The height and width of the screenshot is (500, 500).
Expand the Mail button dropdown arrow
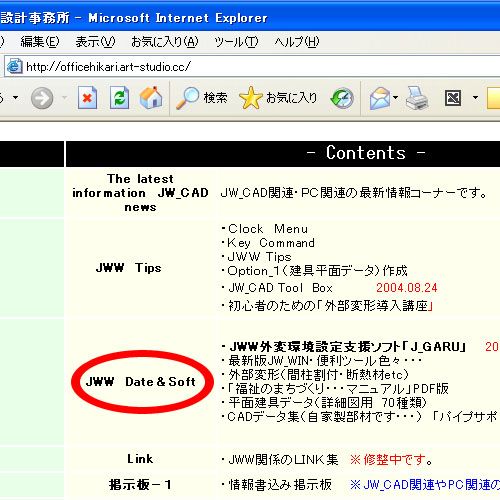point(395,98)
